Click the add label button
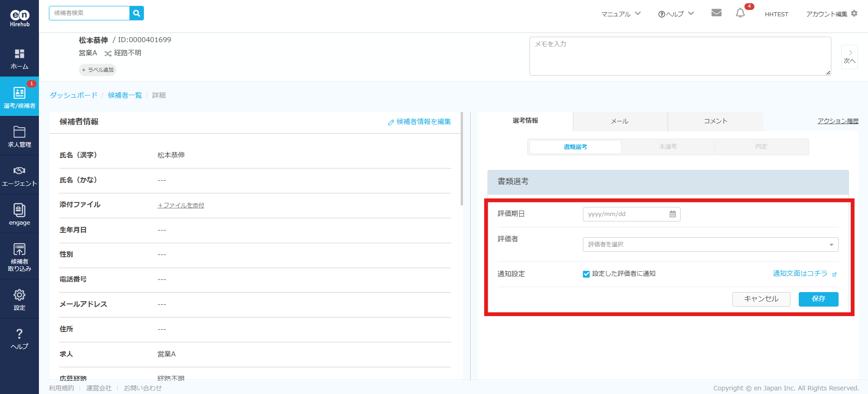Viewport: 868px width, 394px height. click(x=98, y=70)
